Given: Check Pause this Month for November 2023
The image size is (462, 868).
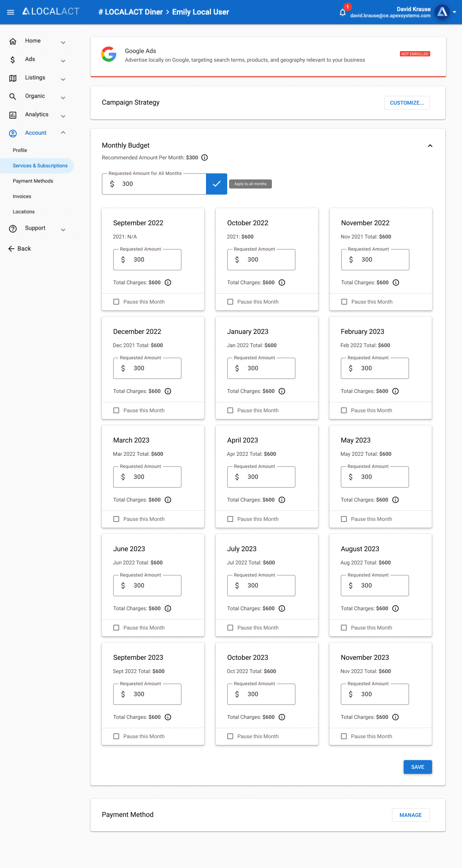Looking at the screenshot, I should point(344,736).
